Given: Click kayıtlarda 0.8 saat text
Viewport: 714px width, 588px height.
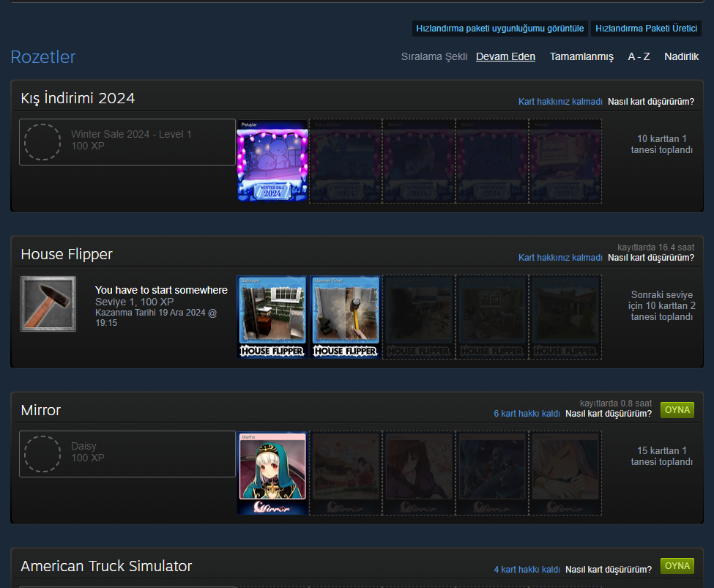Looking at the screenshot, I should click(x=616, y=403).
